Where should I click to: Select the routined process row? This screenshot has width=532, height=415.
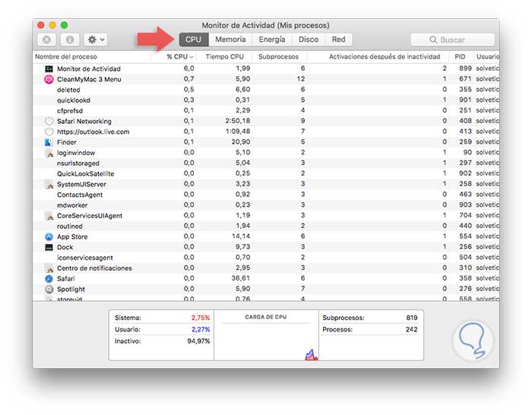point(266,226)
